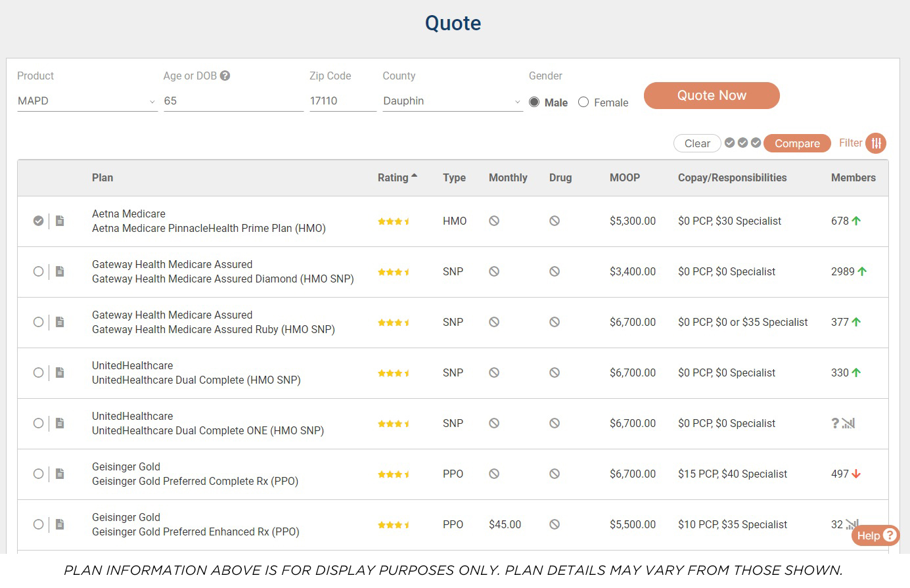
Task: Click the Zip Code input field
Action: pyautogui.click(x=343, y=101)
